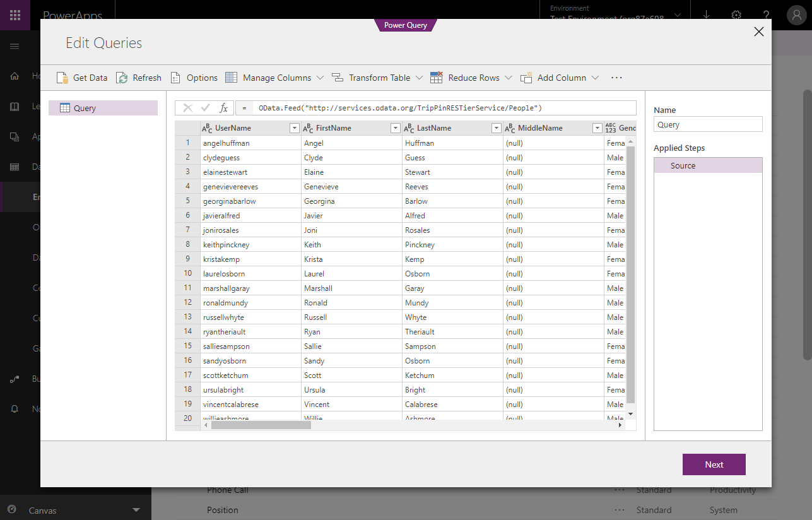This screenshot has width=812, height=520.
Task: Click the Reduce Rows icon
Action: pos(435,77)
